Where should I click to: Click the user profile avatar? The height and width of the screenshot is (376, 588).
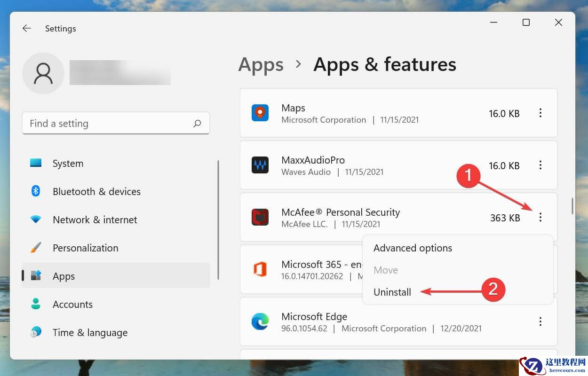coord(43,73)
